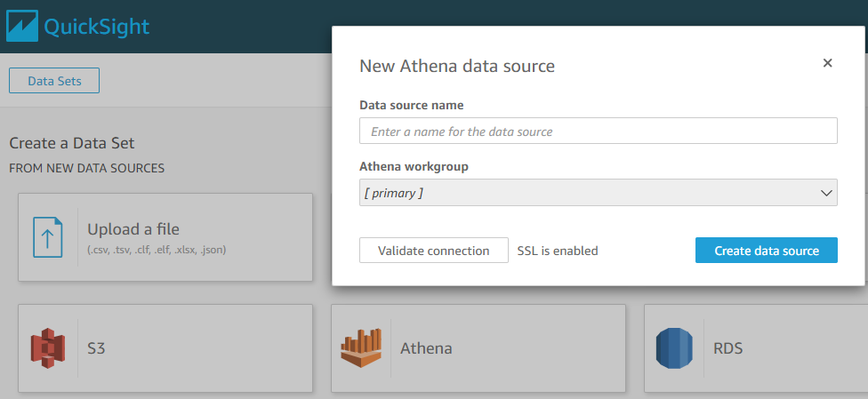
Task: Click the QuickSight logo icon
Action: [x=22, y=26]
